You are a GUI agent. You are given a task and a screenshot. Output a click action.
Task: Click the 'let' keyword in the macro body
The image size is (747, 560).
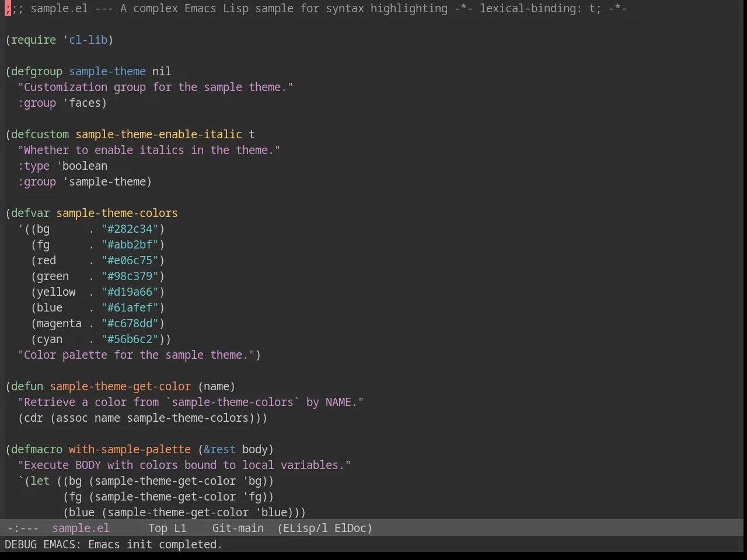(40, 481)
